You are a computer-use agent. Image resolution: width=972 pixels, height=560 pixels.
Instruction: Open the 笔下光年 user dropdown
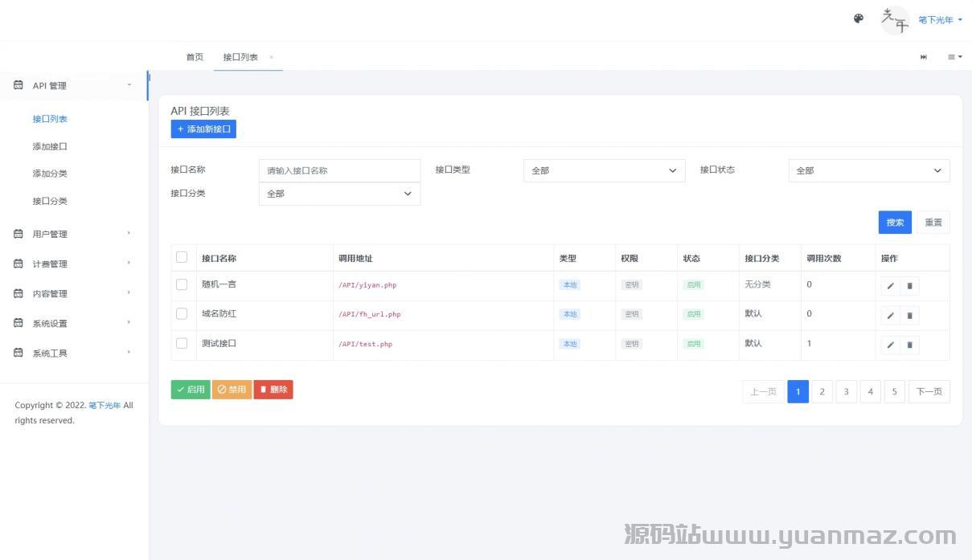(940, 20)
